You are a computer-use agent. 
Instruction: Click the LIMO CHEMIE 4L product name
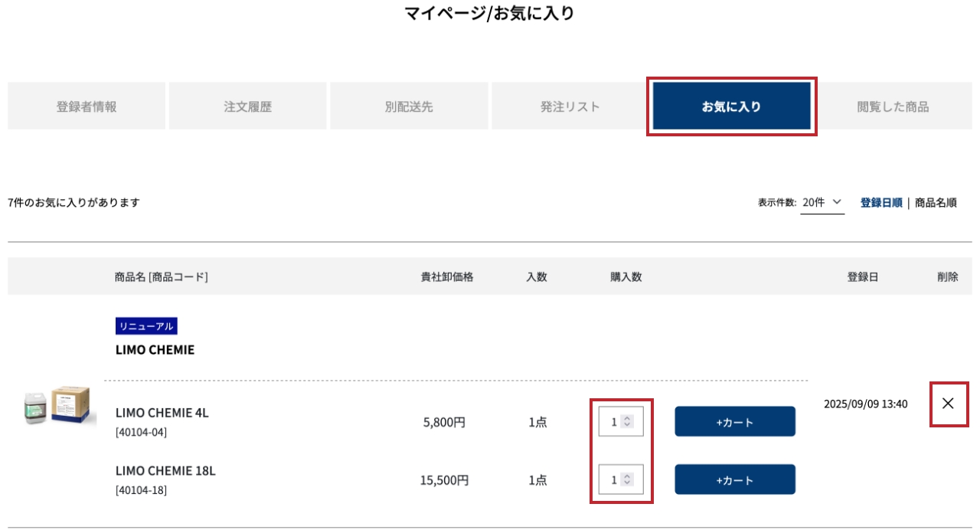162,413
